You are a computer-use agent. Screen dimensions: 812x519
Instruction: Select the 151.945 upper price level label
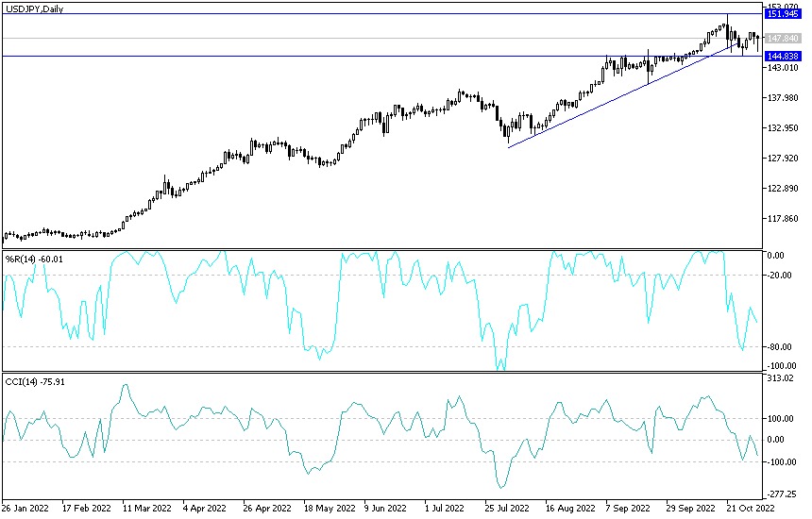tap(783, 13)
